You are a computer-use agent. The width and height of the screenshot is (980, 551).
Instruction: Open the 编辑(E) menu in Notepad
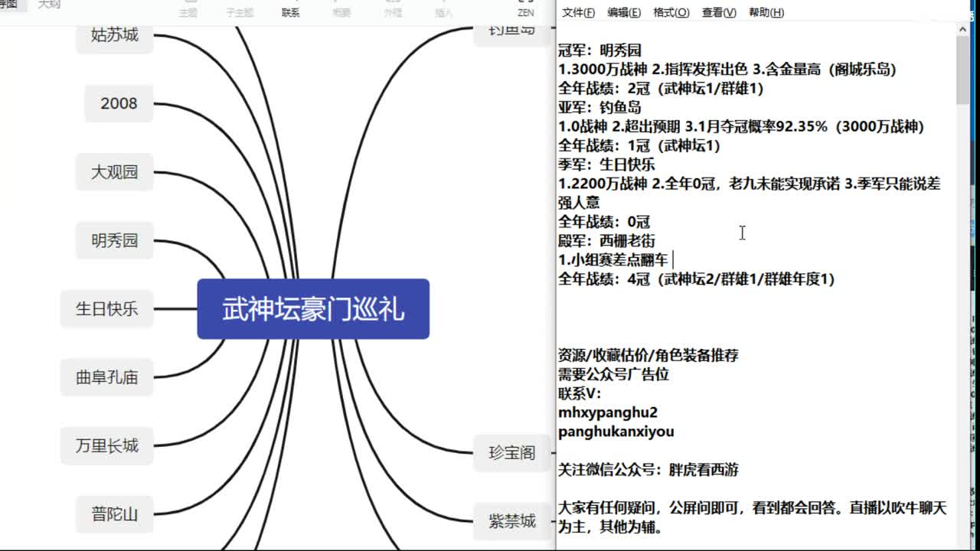pos(624,12)
